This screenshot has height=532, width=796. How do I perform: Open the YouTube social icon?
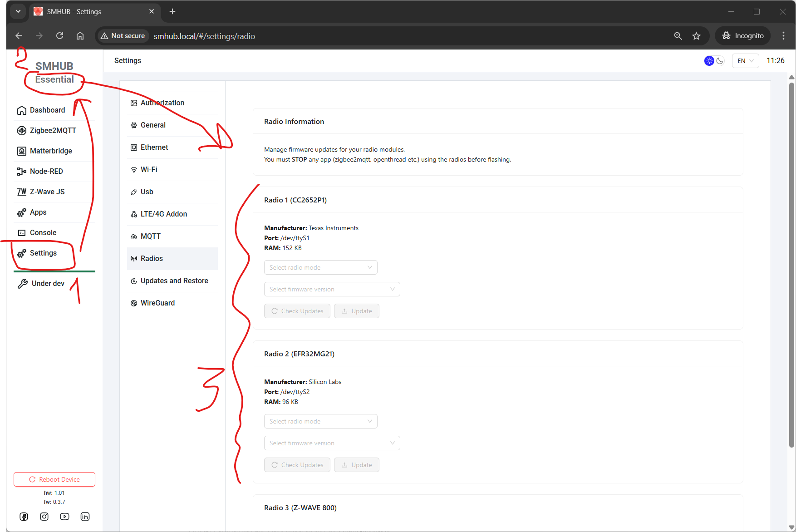64,517
